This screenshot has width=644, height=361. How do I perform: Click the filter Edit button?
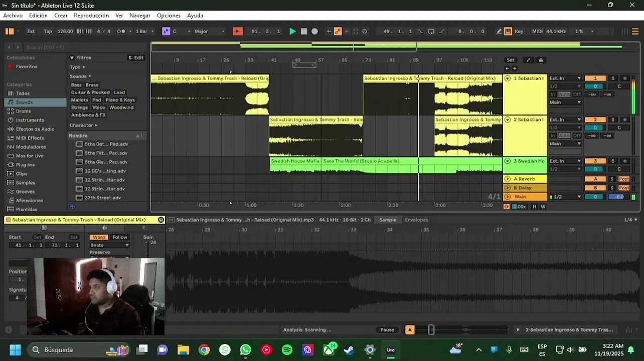tap(136, 58)
